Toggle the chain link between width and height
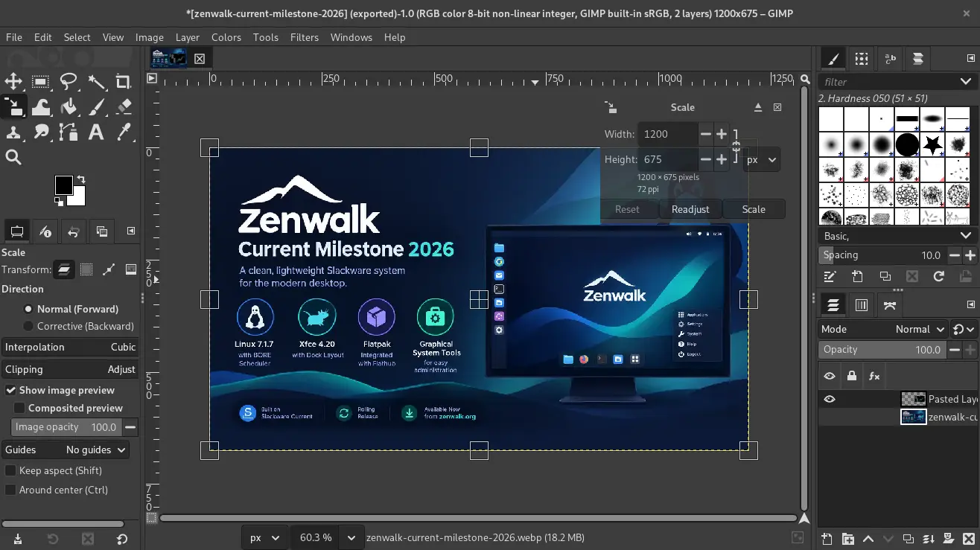This screenshot has height=550, width=980. [x=736, y=147]
